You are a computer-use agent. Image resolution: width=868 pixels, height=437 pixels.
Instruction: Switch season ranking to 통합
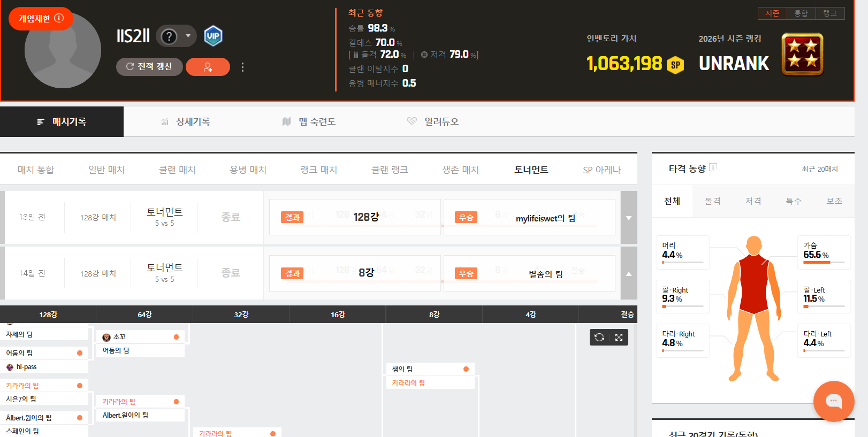801,13
